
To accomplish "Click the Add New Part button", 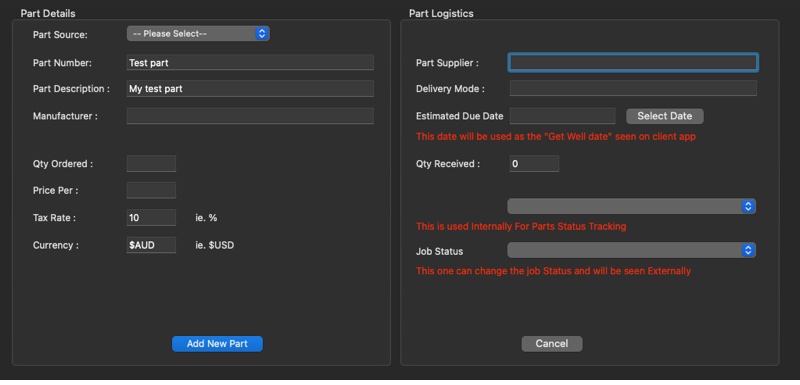I will [217, 344].
